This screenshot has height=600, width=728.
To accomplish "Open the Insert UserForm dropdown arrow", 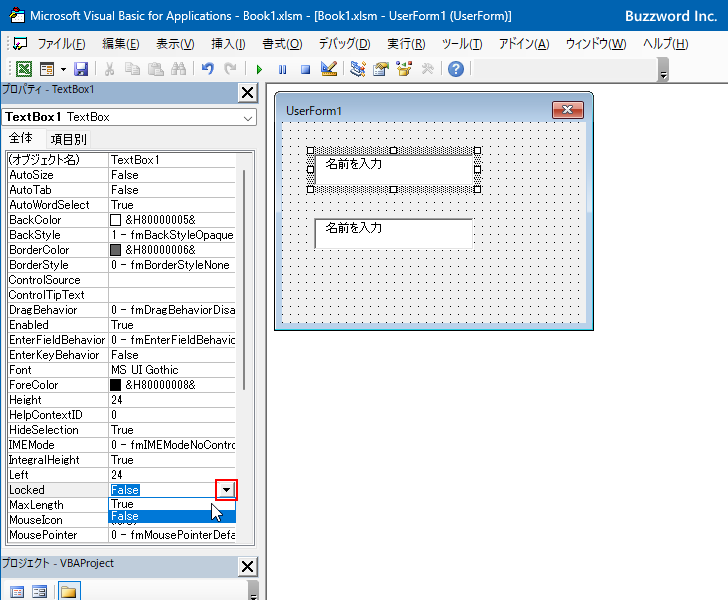I will (x=63, y=70).
